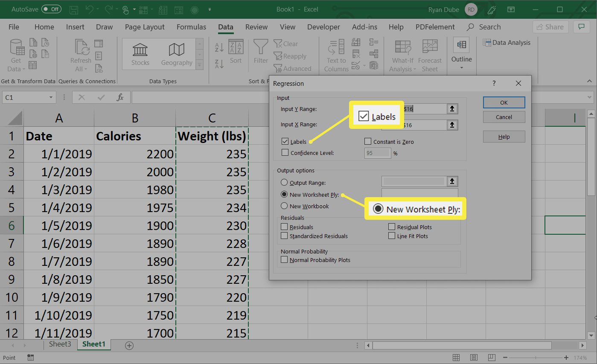This screenshot has width=597, height=364.
Task: Check the Residuals checkbox
Action: [284, 227]
